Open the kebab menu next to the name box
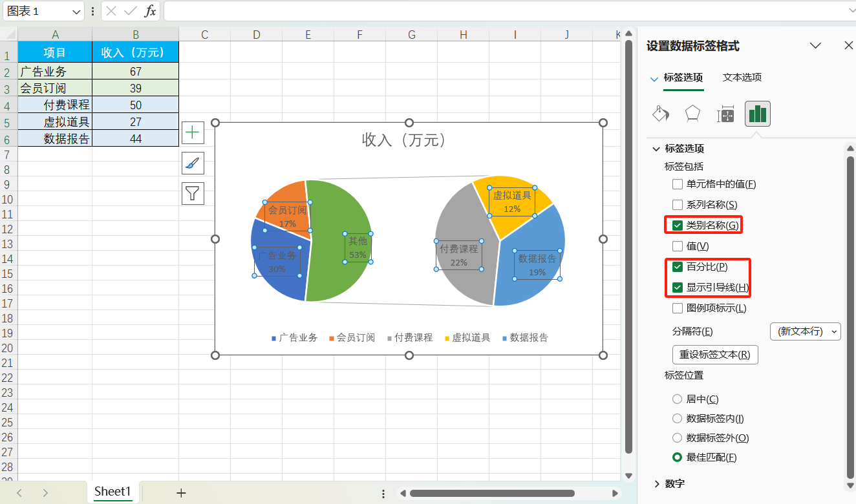Image resolution: width=856 pixels, height=504 pixels. (92, 11)
